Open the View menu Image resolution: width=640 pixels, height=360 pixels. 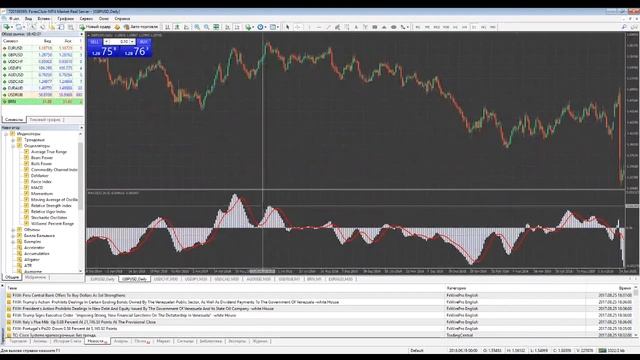pyautogui.click(x=28, y=19)
